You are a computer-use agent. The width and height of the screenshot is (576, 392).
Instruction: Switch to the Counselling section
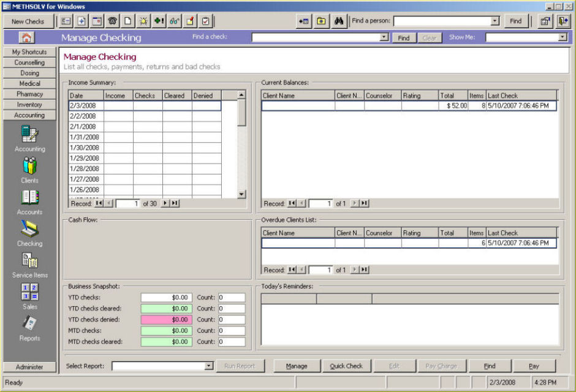[29, 62]
